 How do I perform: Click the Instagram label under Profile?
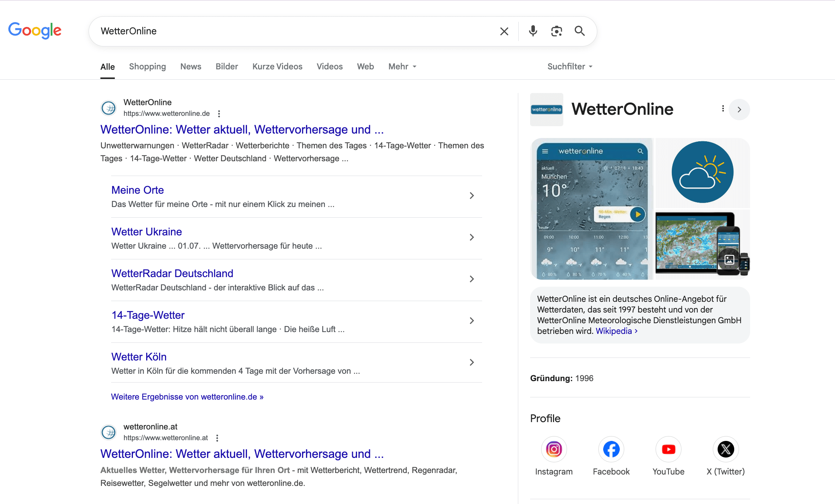tap(554, 472)
